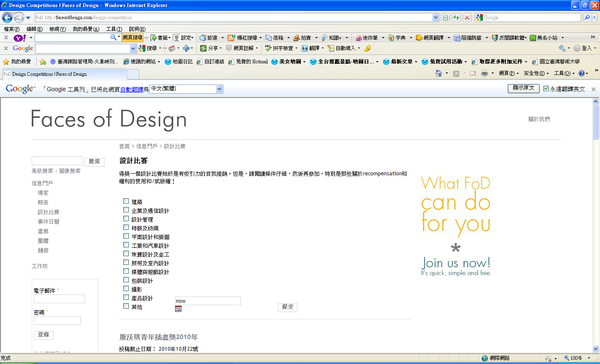The image size is (600, 364).
Task: Toggle the 永遠翻譯英文 checkbox in translate bar
Action: (546, 89)
